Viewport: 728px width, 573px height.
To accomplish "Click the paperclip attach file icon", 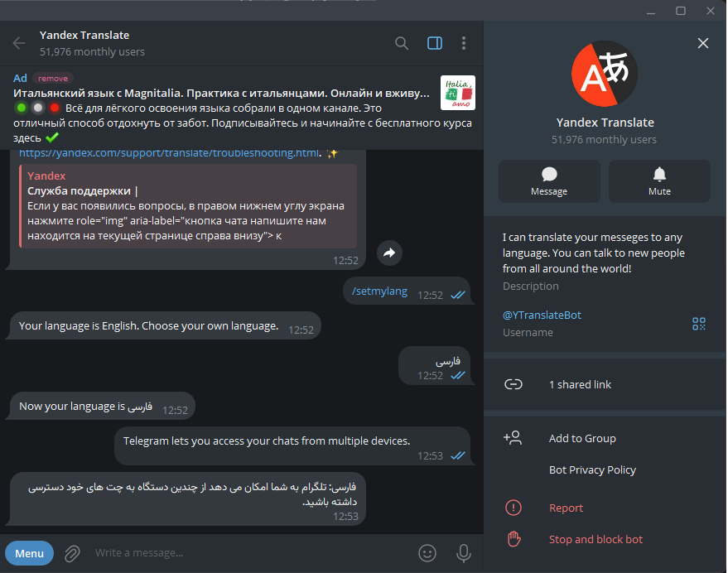I will pos(72,553).
